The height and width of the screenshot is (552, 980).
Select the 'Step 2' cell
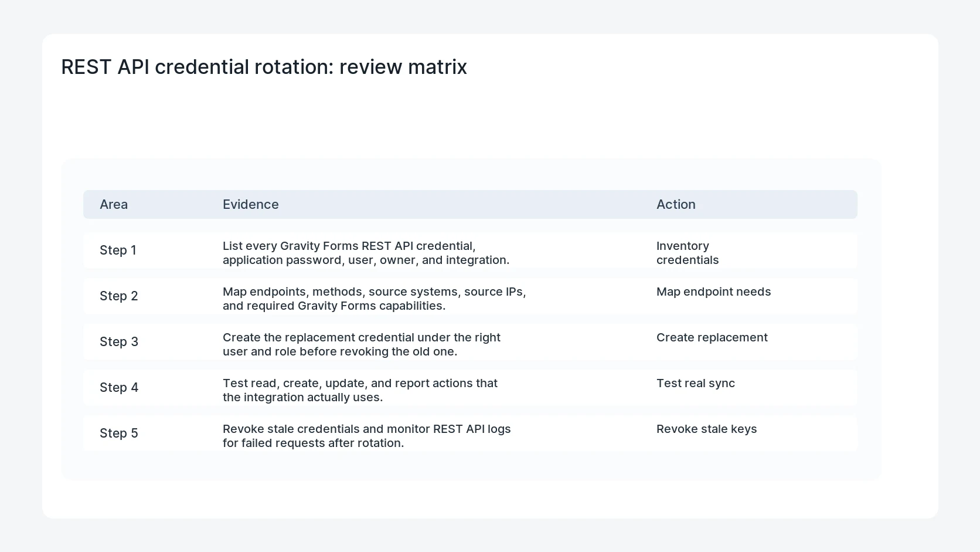pos(119,296)
